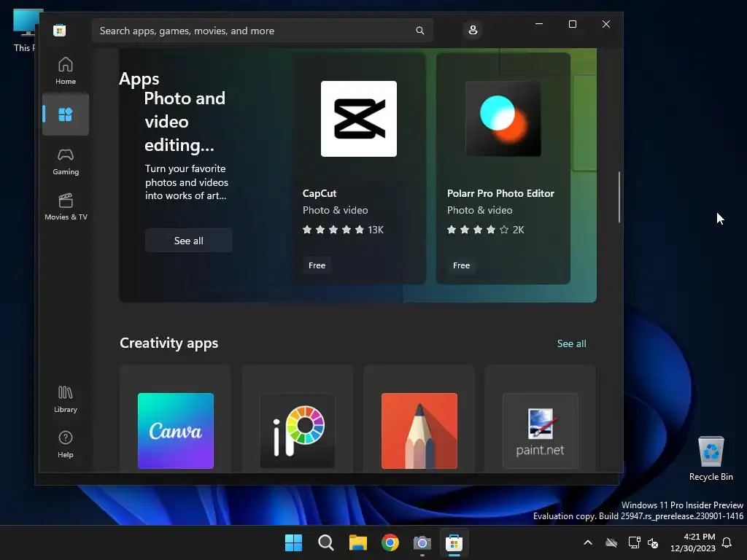Select the This PC desktop icon
The image size is (747, 560).
[25, 31]
